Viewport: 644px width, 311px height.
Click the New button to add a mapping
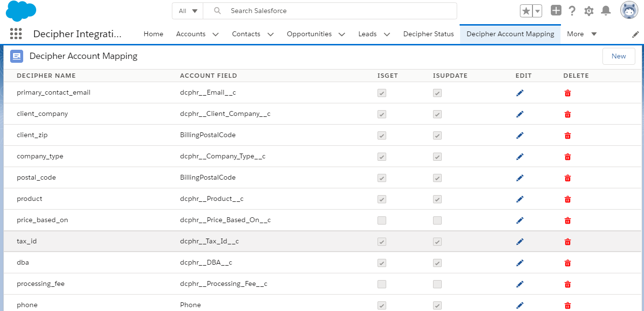(x=618, y=56)
